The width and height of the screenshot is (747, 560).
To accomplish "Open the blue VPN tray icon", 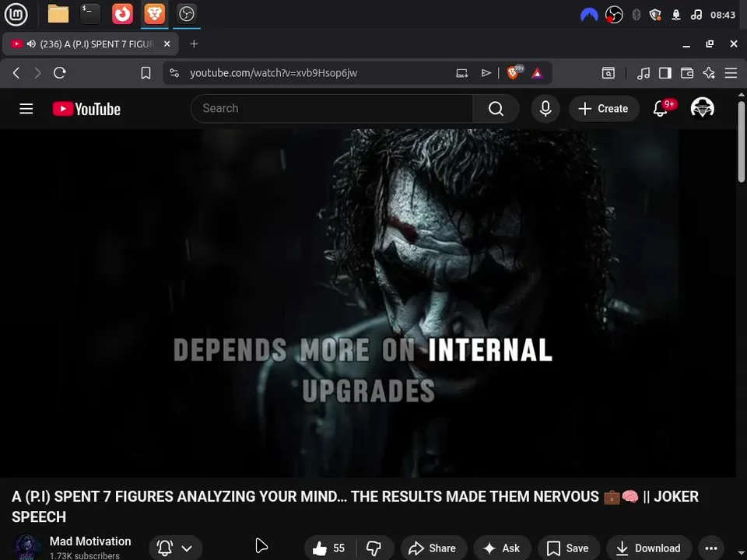I will click(x=589, y=16).
